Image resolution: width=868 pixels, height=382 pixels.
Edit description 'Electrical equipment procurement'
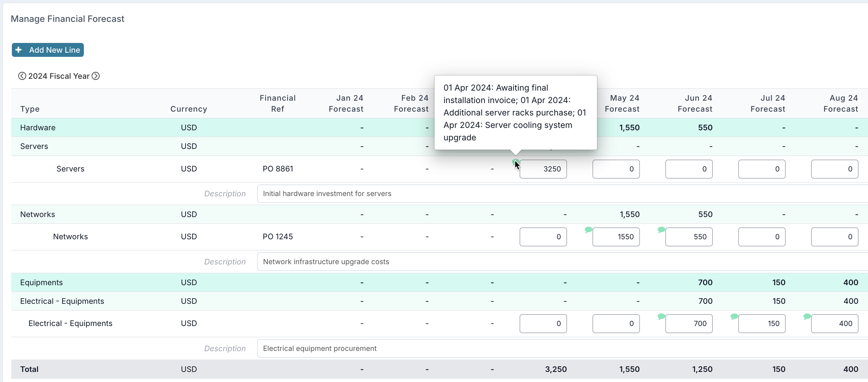click(562, 348)
